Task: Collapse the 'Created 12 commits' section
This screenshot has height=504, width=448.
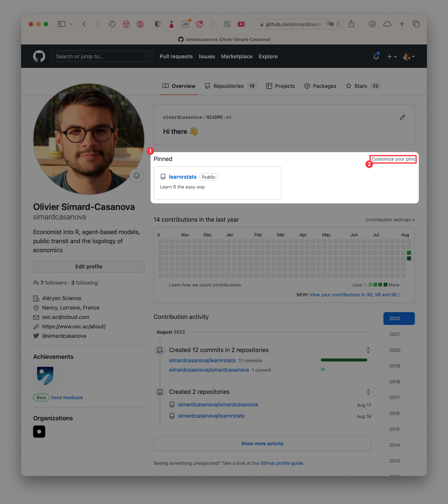Action: tap(368, 350)
